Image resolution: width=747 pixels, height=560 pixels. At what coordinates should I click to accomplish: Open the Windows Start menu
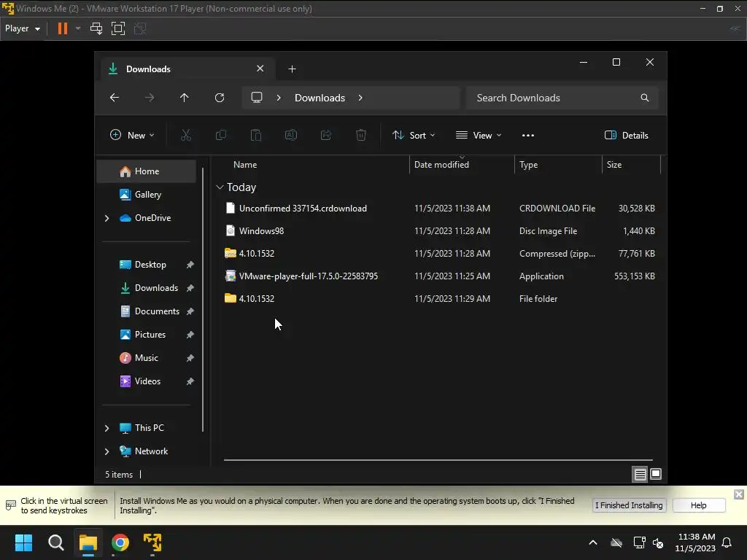(x=23, y=542)
